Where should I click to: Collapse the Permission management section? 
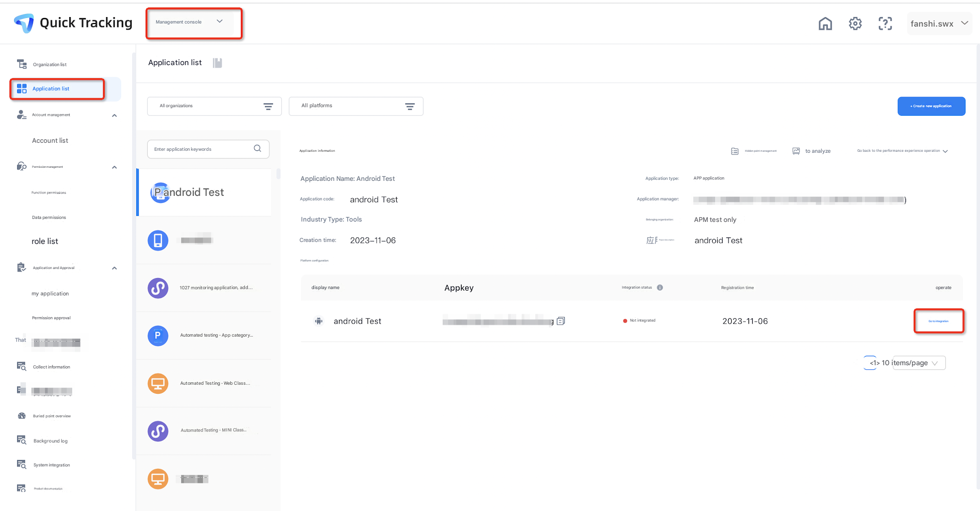tap(114, 167)
